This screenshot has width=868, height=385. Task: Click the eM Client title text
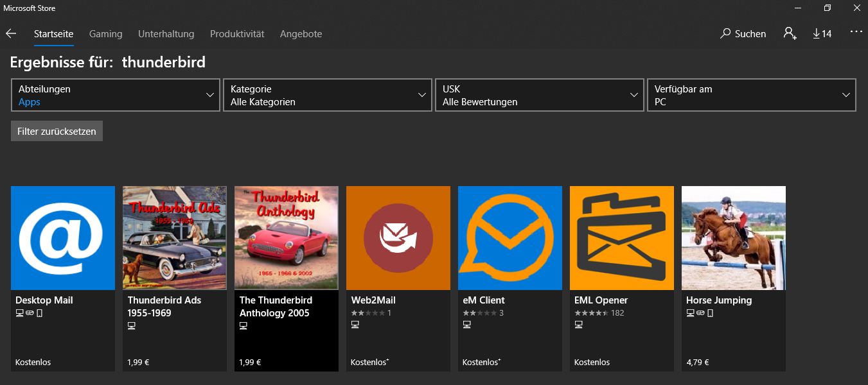click(484, 300)
